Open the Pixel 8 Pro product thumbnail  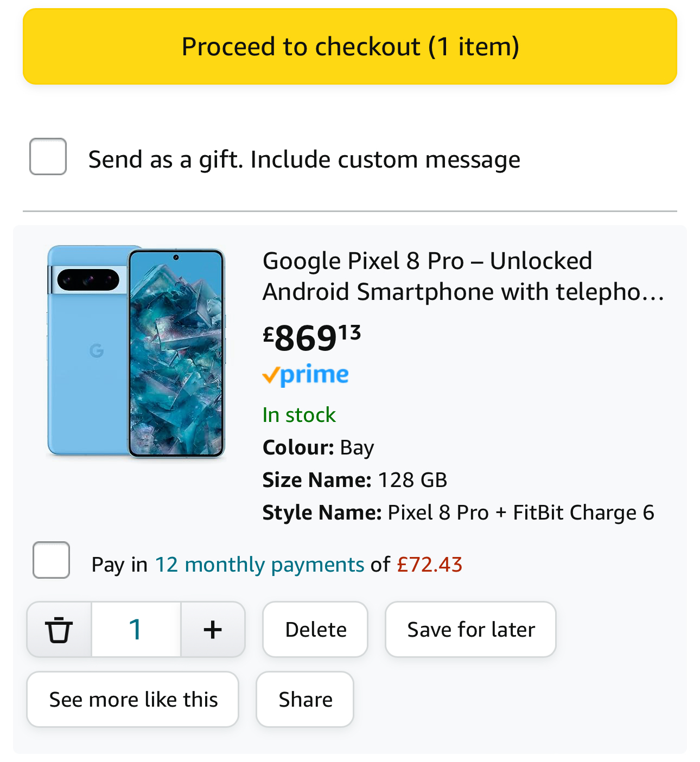[x=136, y=351]
